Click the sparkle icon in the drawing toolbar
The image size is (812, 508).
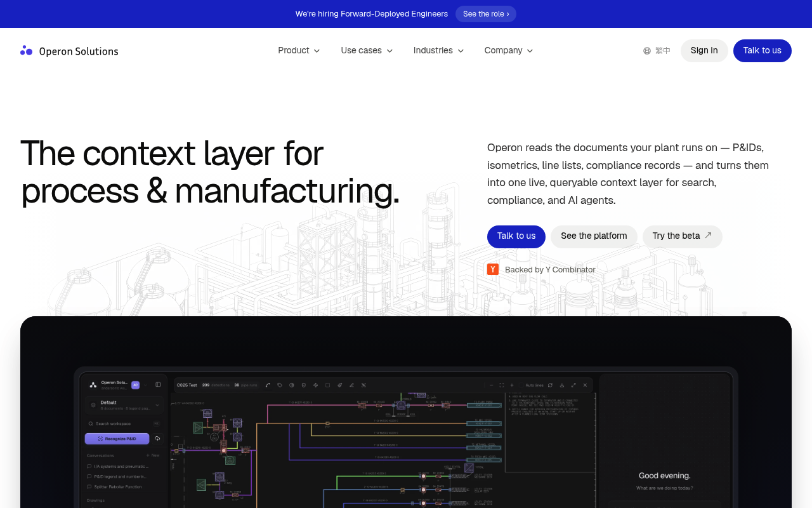tap(315, 385)
